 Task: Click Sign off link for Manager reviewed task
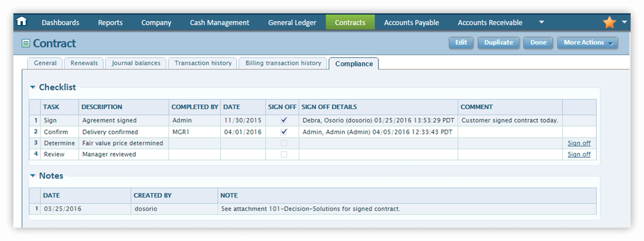579,155
